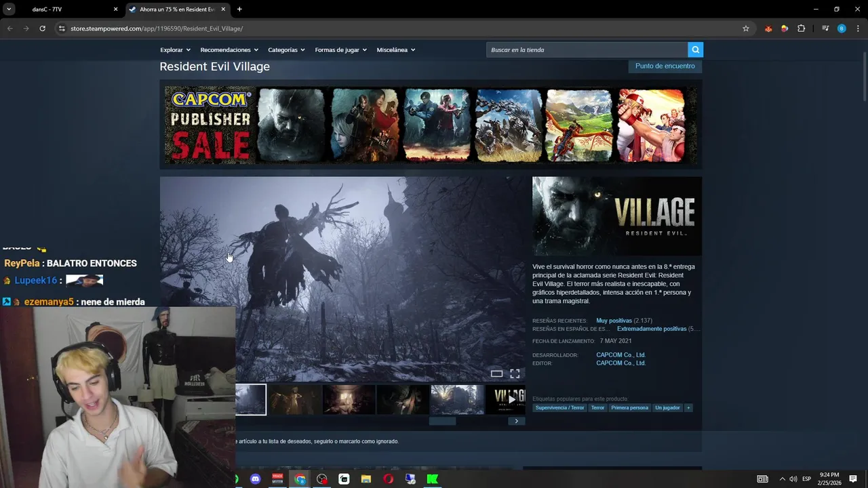868x488 pixels.
Task: View site information icon in address bar
Action: [x=62, y=28]
